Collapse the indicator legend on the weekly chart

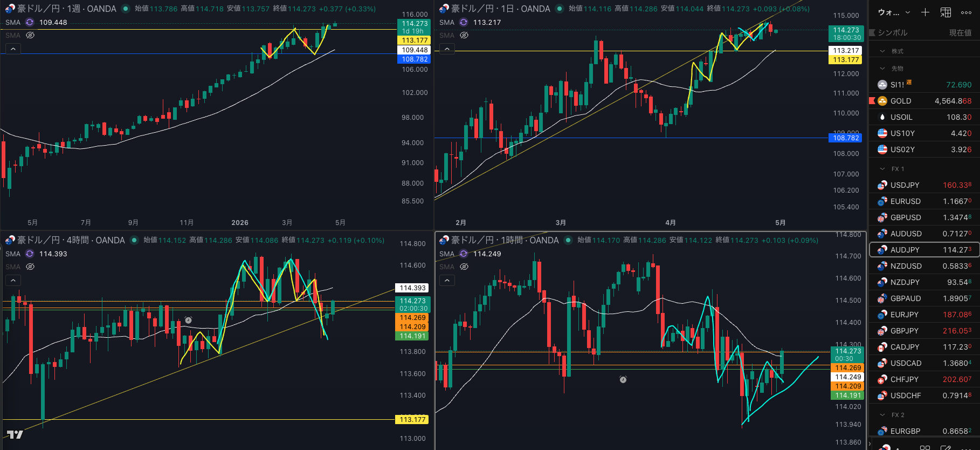tap(13, 49)
